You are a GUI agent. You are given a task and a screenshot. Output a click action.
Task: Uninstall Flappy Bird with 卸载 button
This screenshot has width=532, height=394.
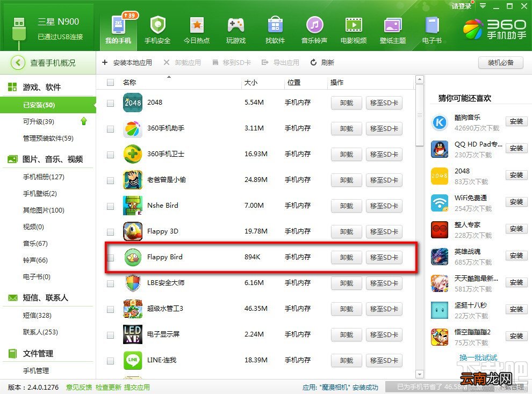[x=347, y=258]
